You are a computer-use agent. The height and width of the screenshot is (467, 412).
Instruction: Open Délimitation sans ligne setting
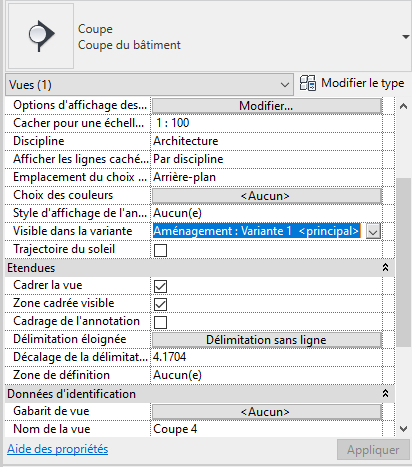point(267,340)
